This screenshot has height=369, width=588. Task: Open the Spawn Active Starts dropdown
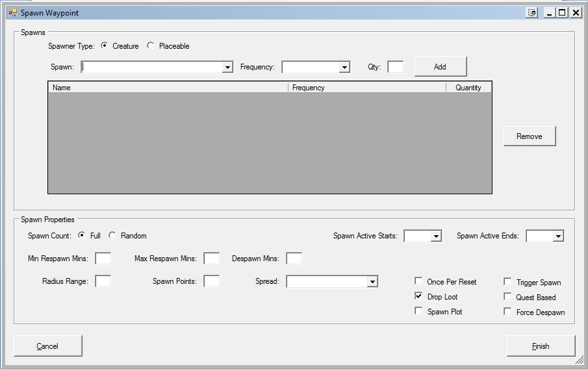click(x=436, y=236)
